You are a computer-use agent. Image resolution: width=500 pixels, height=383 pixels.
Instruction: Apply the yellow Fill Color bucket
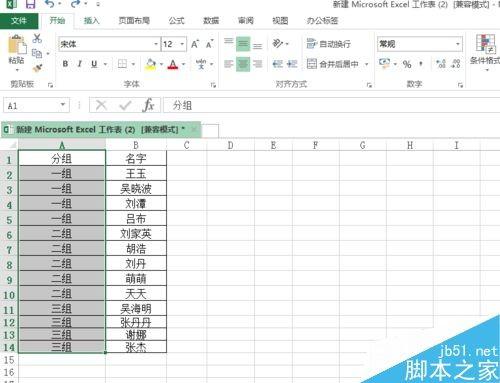click(x=151, y=64)
